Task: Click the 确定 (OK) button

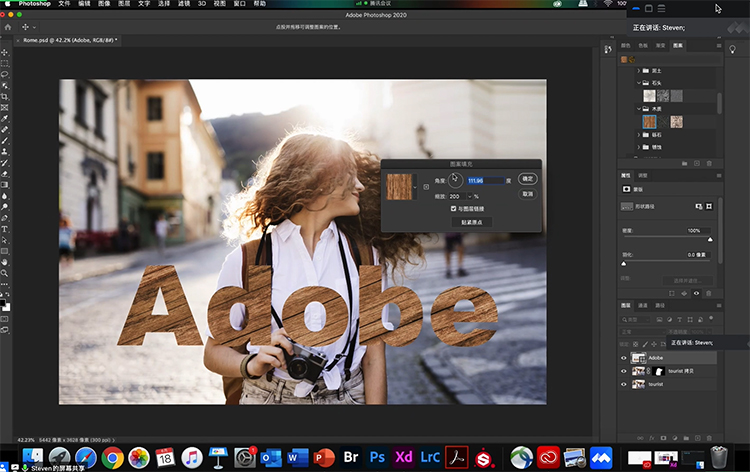Action: point(528,179)
